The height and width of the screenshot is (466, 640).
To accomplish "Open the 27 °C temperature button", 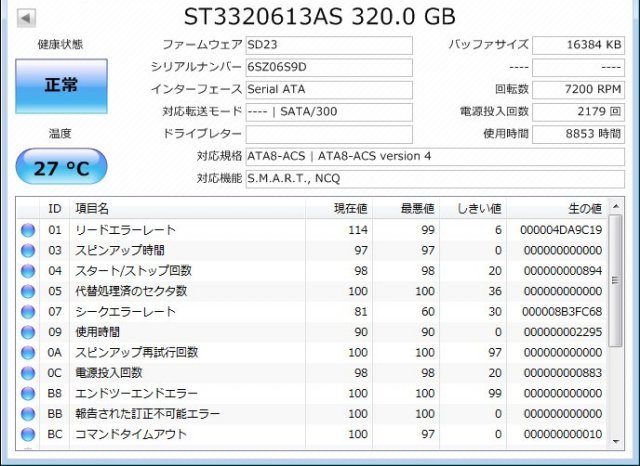I will tap(62, 167).
